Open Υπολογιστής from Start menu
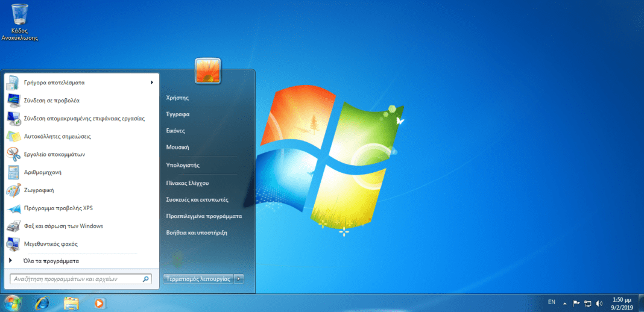The width and height of the screenshot is (644, 312). pos(183,165)
